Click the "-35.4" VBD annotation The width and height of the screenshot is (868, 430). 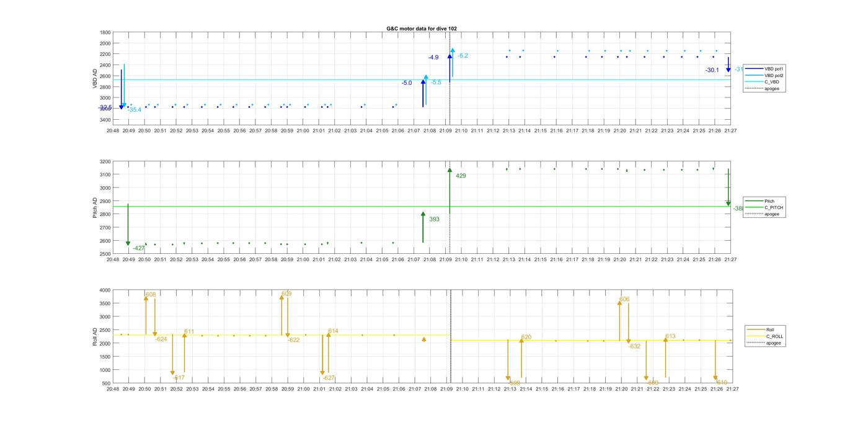point(134,110)
